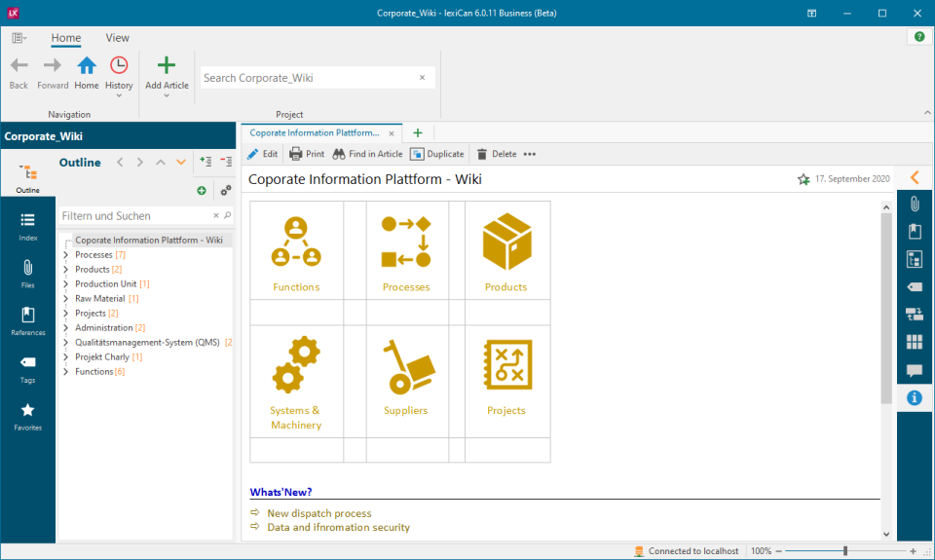Viewport: 935px width, 560px height.
Task: Open more article actions ellipsis
Action: (530, 154)
